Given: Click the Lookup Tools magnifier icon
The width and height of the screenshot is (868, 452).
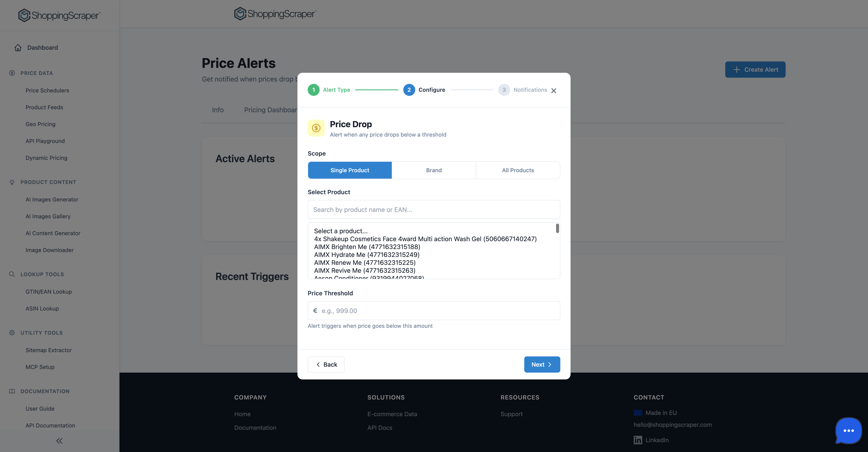Looking at the screenshot, I should click(12, 274).
